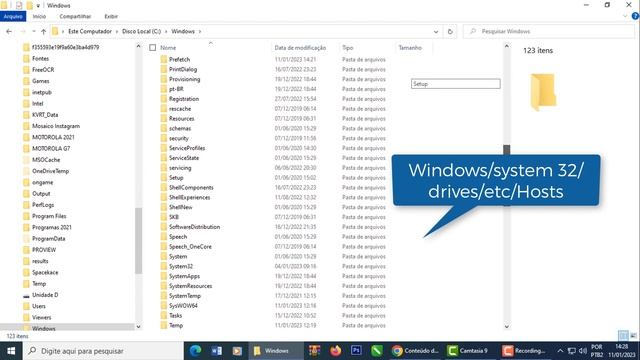This screenshot has height=360, width=640.
Task: Open the Início ribbon tab
Action: pyautogui.click(x=39, y=16)
